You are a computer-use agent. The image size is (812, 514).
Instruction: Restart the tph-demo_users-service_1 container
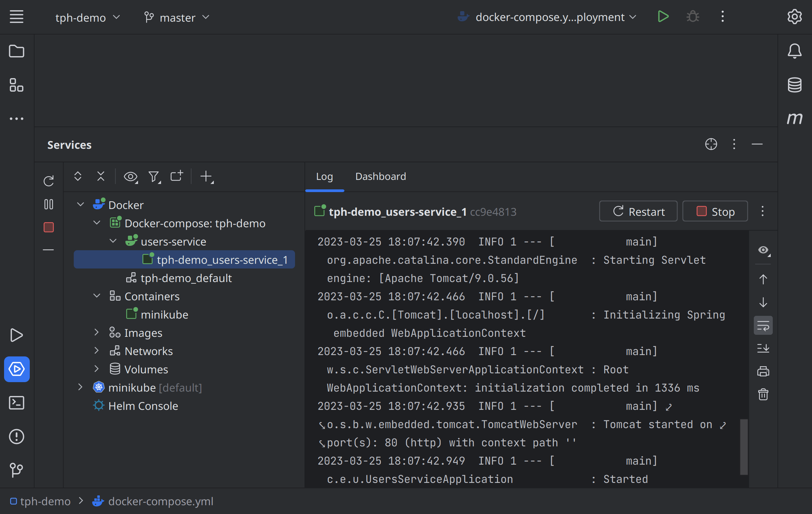pyautogui.click(x=638, y=211)
